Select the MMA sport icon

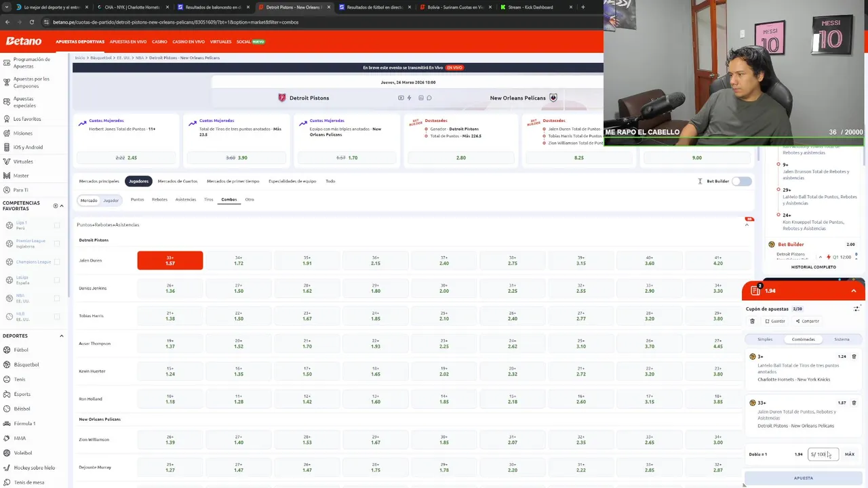click(6, 438)
